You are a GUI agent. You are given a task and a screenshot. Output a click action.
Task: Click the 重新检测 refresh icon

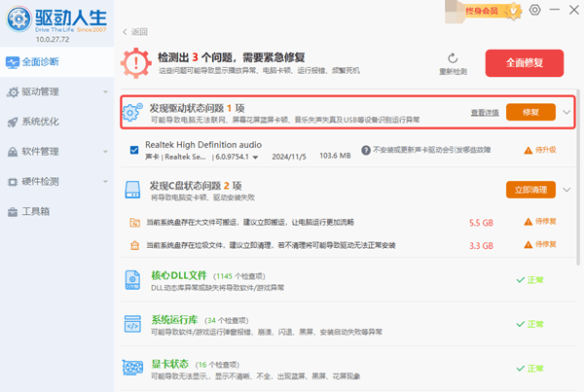point(453,58)
